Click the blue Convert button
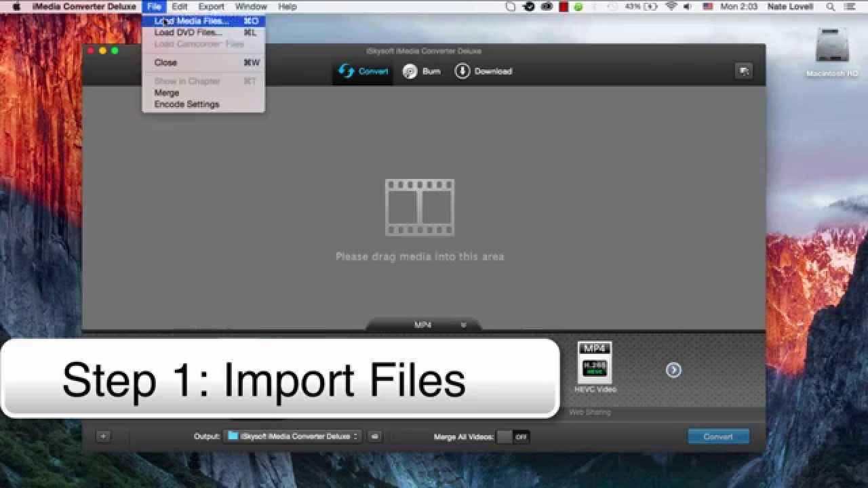 coord(718,436)
